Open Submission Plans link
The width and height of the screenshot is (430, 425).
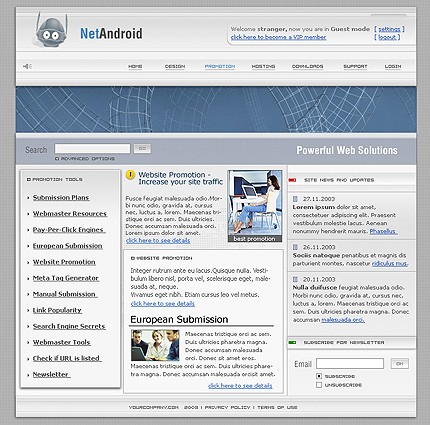61,198
